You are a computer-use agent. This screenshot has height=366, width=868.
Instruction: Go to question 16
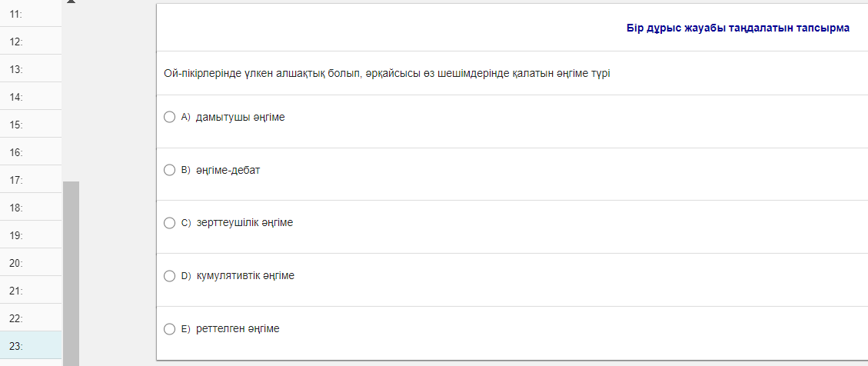pos(31,152)
